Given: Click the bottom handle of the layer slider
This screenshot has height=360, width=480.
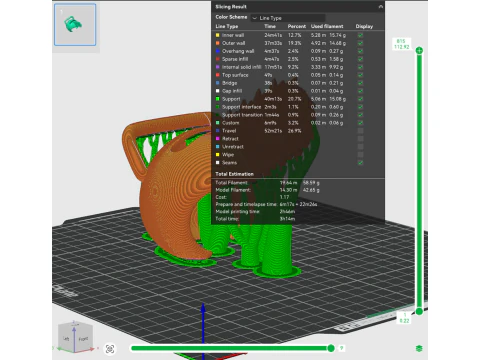Looking at the screenshot, I should 419,312.
